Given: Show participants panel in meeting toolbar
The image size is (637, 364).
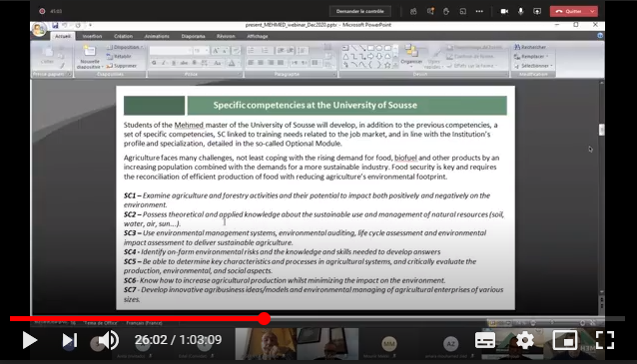Looking at the screenshot, I should click(413, 11).
